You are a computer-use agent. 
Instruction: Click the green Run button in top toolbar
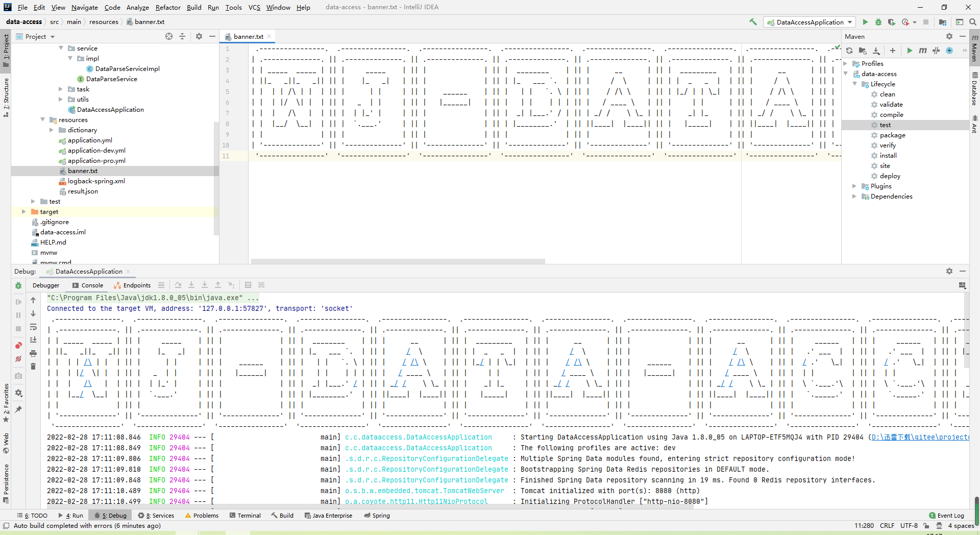point(865,22)
